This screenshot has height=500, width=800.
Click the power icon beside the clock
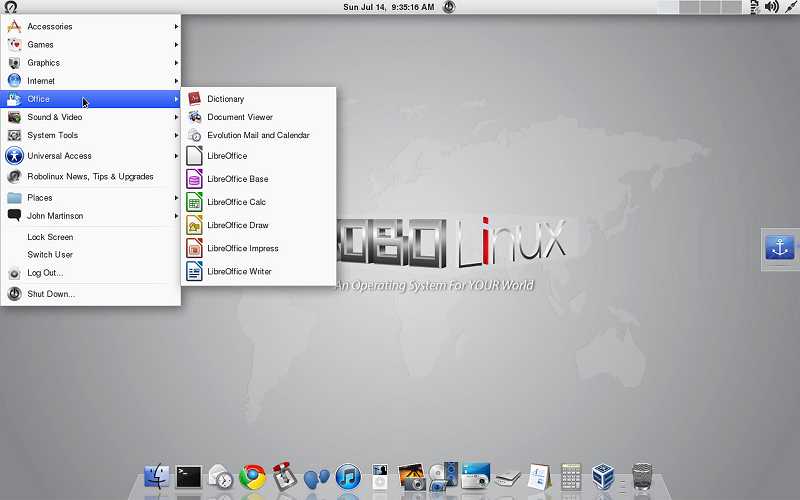(x=449, y=7)
